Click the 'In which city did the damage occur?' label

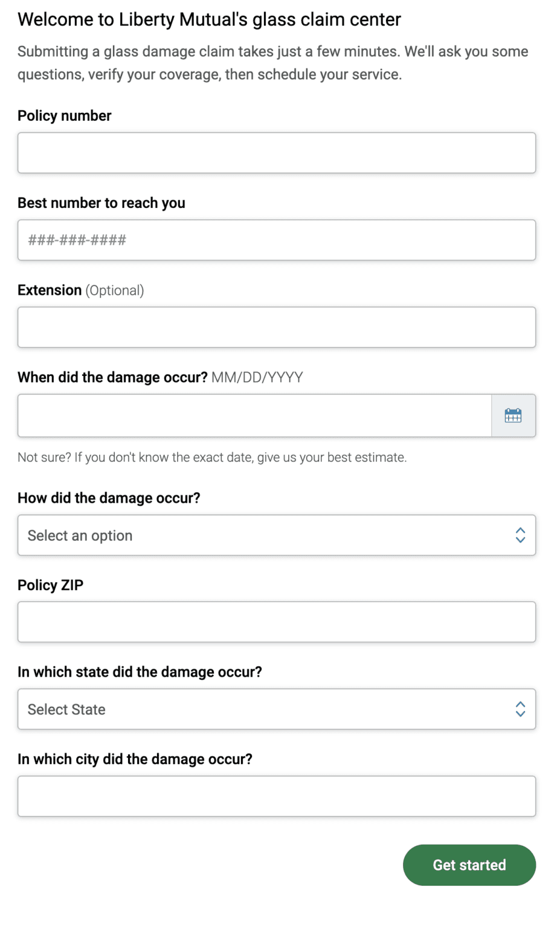tap(135, 759)
